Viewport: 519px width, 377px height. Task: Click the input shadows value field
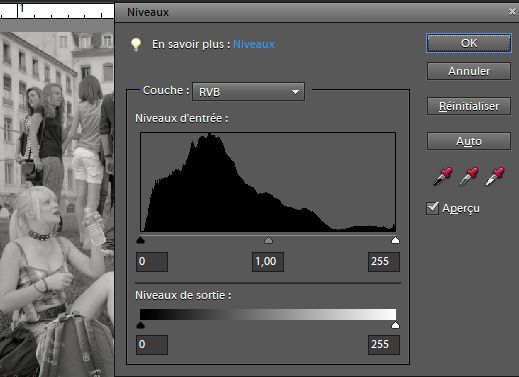point(152,262)
